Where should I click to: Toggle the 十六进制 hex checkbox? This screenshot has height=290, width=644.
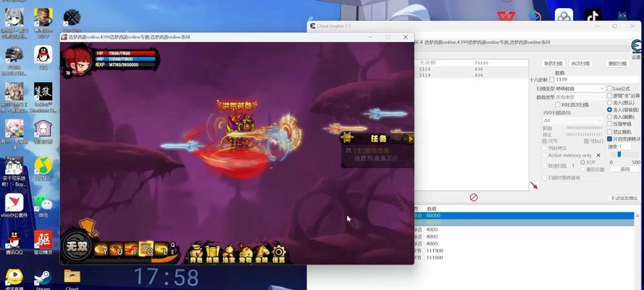click(552, 80)
